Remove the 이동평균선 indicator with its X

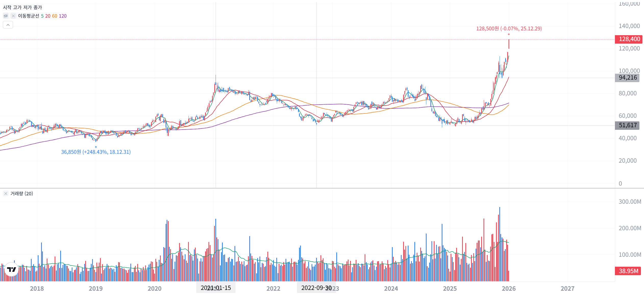click(x=13, y=16)
